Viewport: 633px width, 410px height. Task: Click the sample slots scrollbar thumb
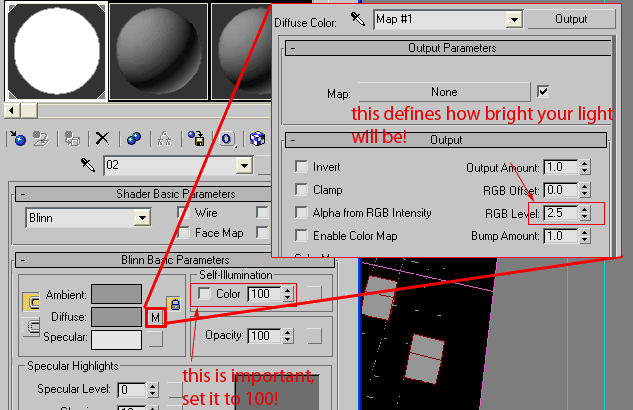click(x=29, y=110)
